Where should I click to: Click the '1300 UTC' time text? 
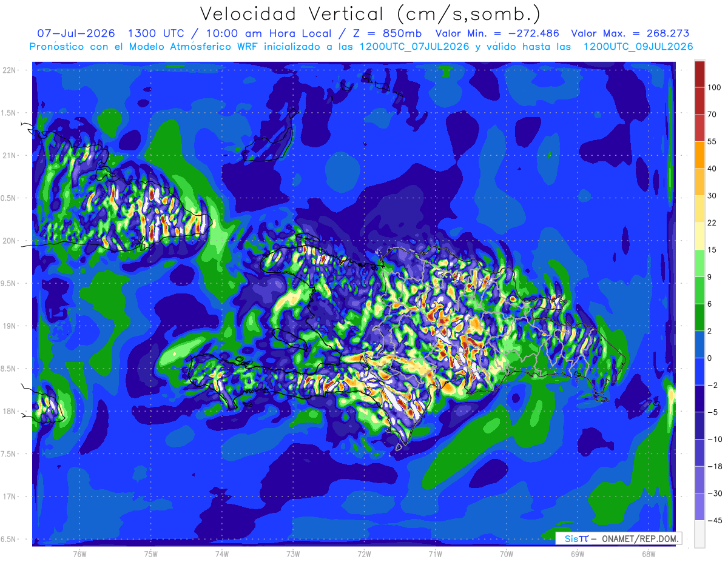(x=155, y=34)
